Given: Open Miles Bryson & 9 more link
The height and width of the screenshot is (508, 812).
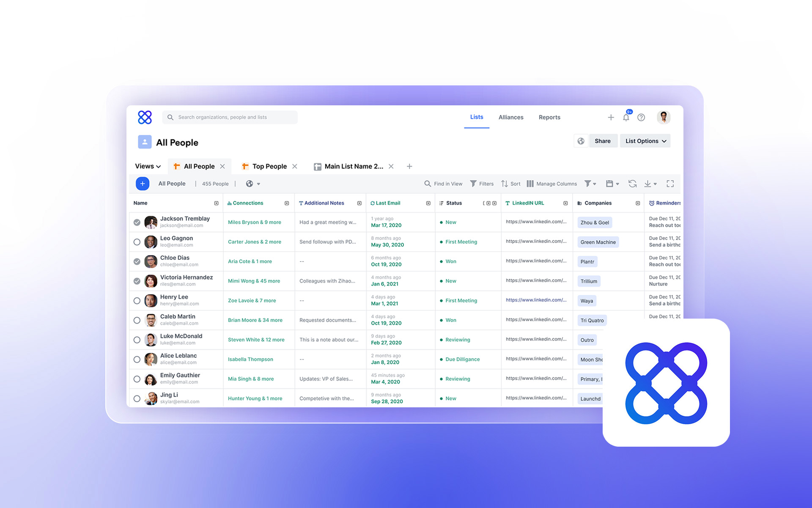Looking at the screenshot, I should tap(255, 222).
